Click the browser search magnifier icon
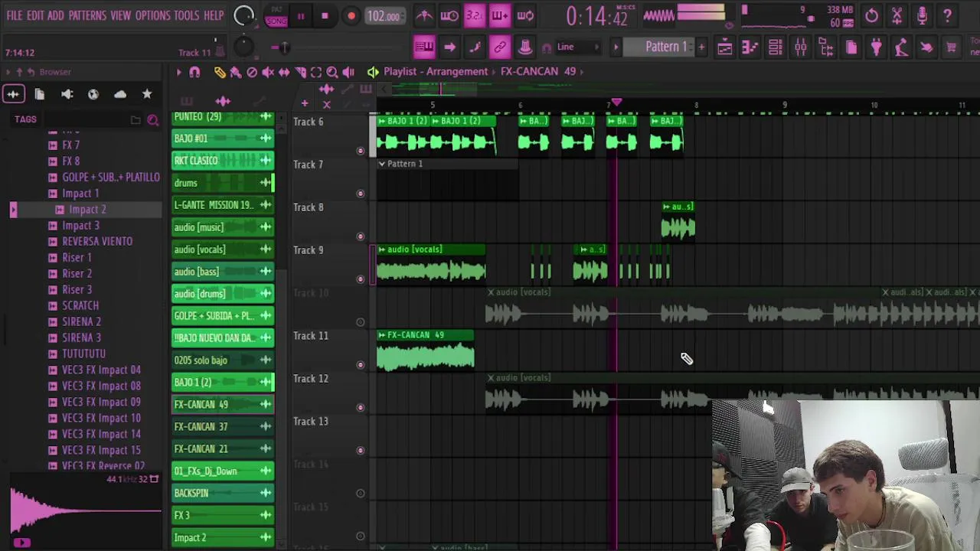 (152, 120)
